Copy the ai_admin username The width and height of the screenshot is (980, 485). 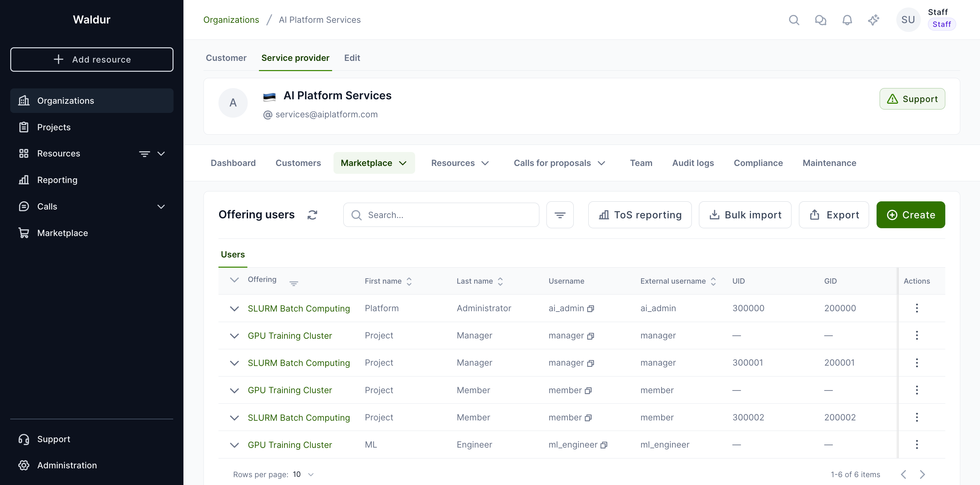pyautogui.click(x=590, y=308)
